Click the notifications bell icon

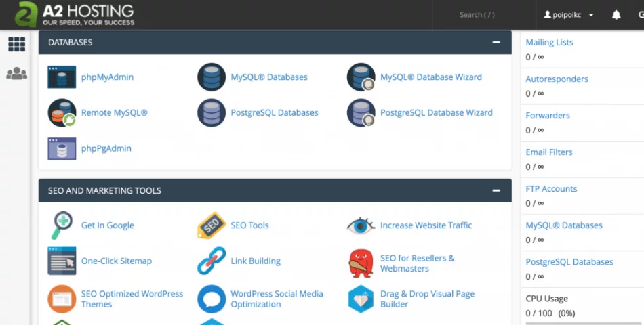[x=616, y=15]
